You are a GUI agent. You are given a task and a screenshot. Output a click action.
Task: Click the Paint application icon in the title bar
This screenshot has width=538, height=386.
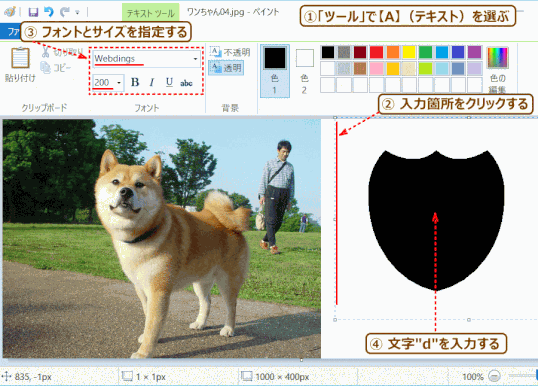tap(10, 12)
